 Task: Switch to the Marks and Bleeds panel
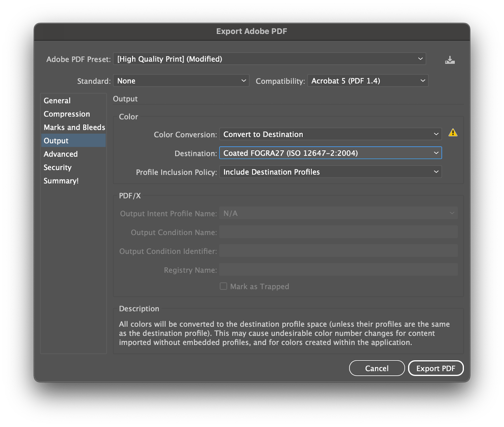pos(73,127)
